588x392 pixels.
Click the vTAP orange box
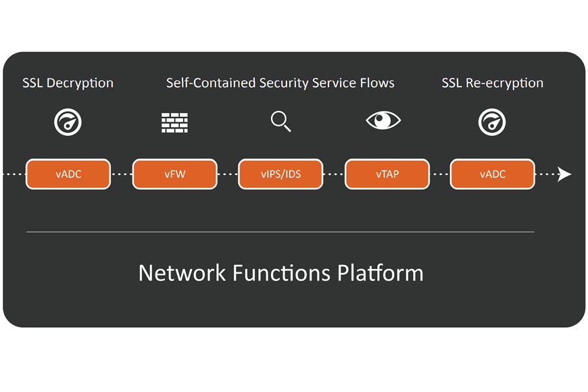(x=387, y=174)
